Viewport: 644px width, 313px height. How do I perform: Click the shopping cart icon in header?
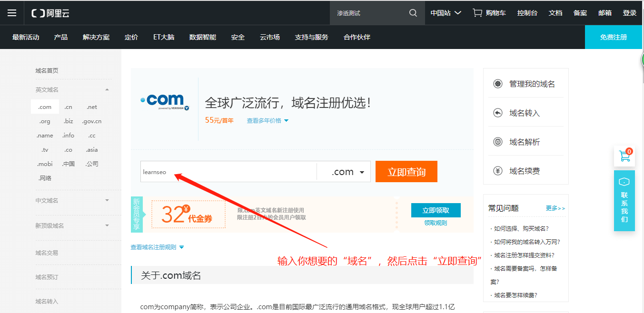tap(477, 13)
